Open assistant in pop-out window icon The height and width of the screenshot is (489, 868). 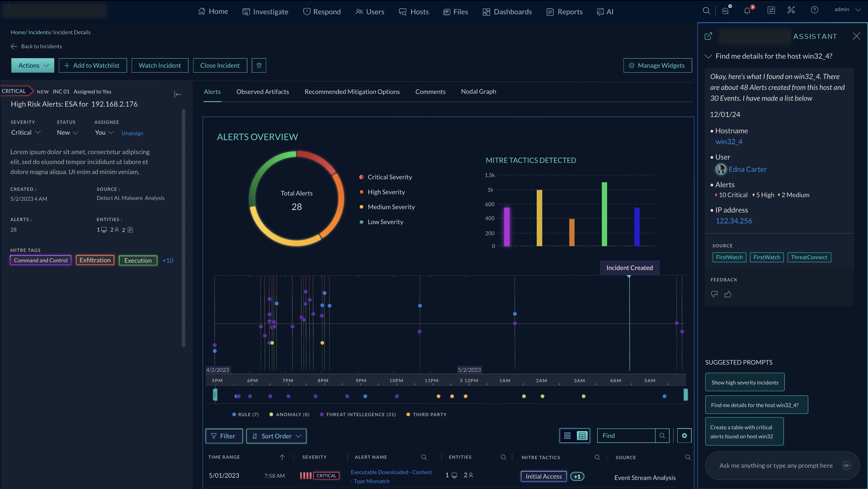(x=708, y=36)
